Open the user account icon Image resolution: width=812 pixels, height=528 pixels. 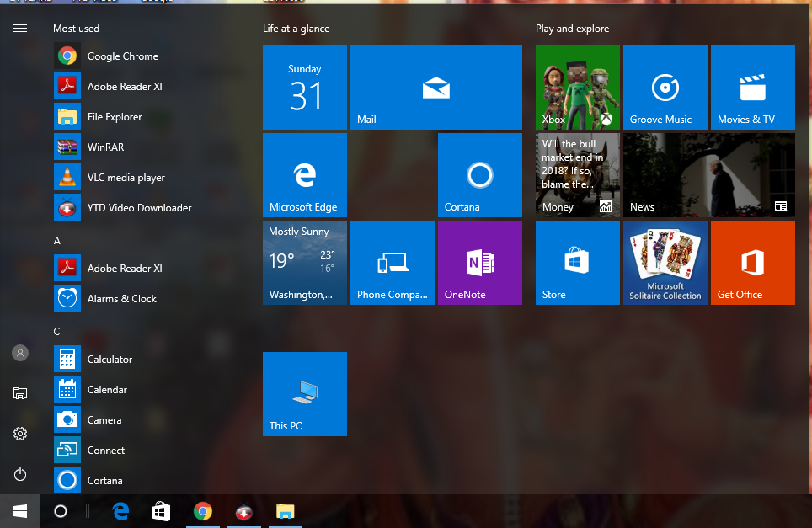(20, 353)
